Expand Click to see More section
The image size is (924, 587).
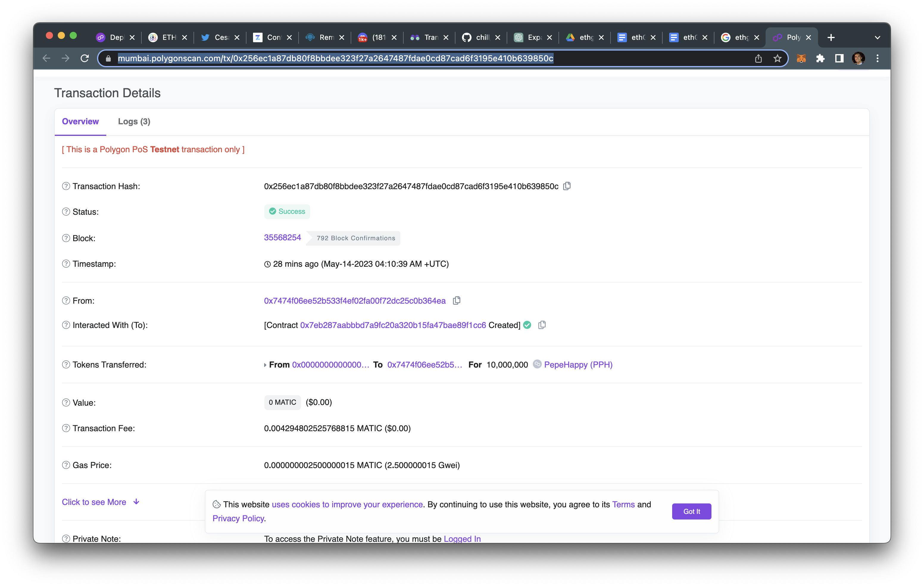point(100,502)
